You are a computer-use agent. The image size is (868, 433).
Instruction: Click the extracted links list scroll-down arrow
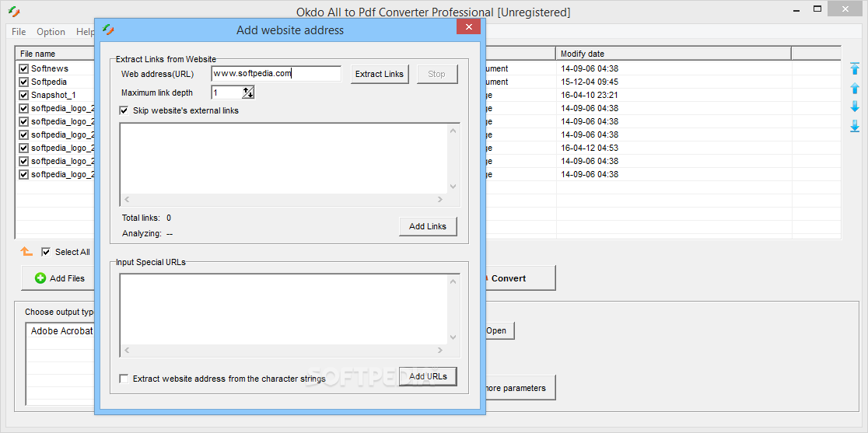(453, 187)
